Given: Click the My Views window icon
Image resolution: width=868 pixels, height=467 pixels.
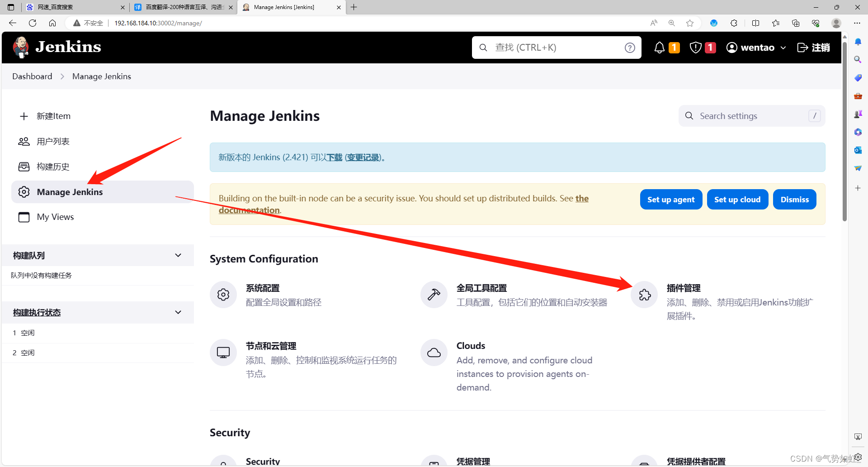Looking at the screenshot, I should pyautogui.click(x=24, y=217).
